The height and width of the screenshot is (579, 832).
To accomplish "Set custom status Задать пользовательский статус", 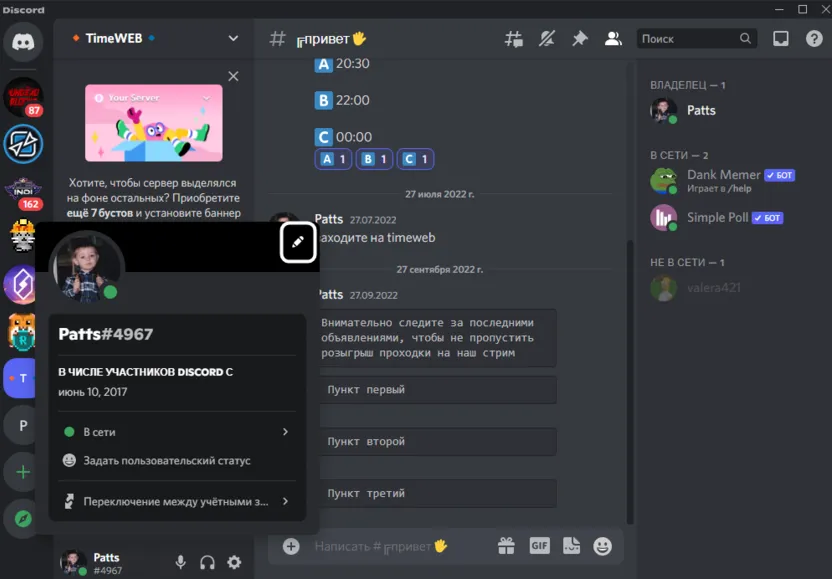I will tap(177, 461).
